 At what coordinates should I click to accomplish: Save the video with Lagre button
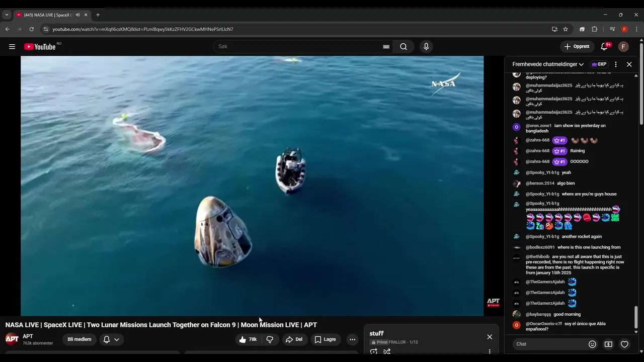tap(325, 339)
